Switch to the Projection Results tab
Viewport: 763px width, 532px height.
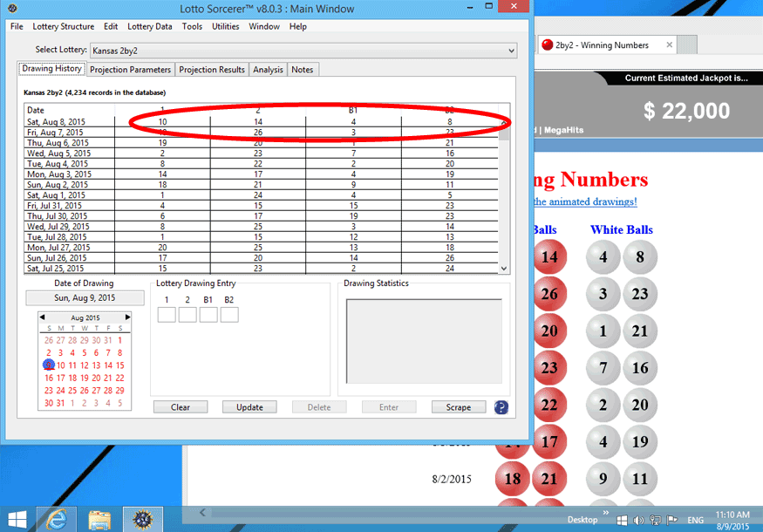click(x=212, y=70)
